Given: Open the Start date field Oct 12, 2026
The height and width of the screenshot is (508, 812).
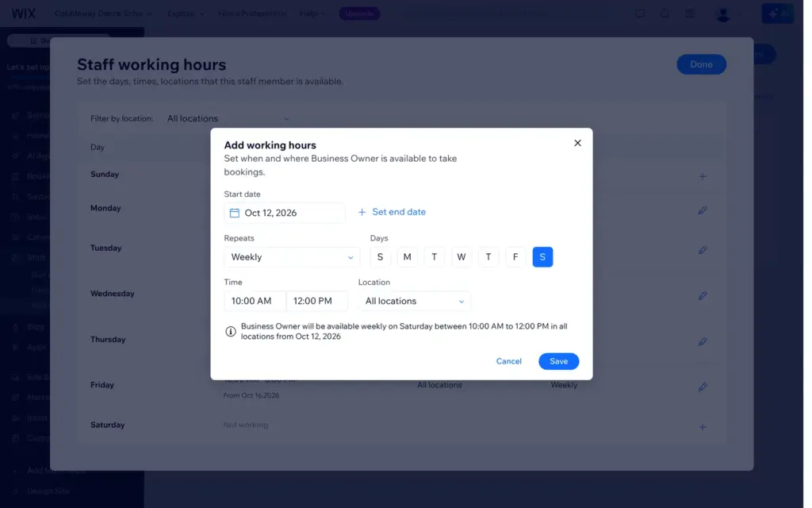Looking at the screenshot, I should coord(285,213).
